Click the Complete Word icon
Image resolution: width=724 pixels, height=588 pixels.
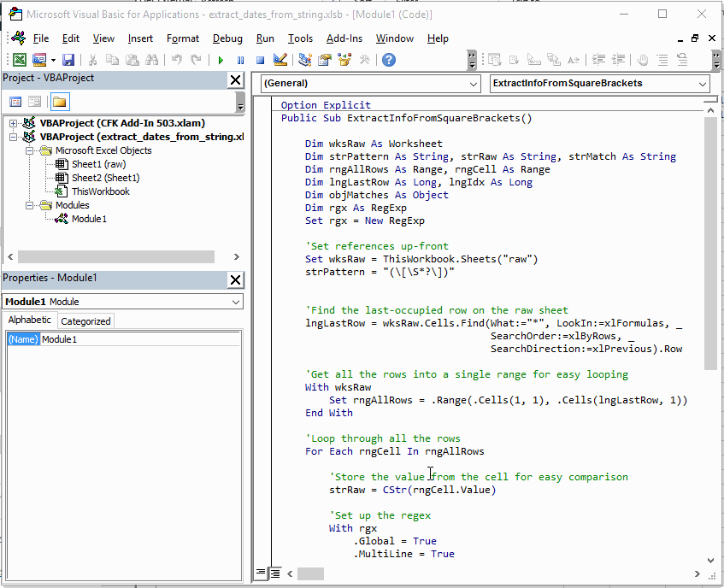[x=574, y=60]
